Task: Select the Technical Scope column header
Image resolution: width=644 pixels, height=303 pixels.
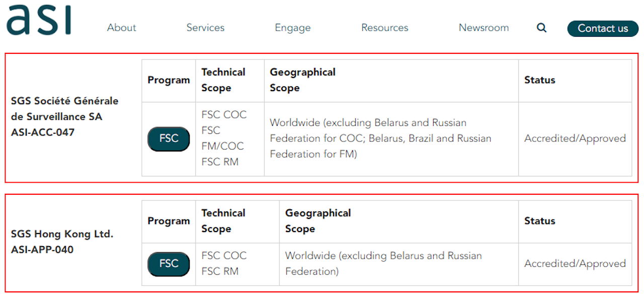Action: [223, 80]
